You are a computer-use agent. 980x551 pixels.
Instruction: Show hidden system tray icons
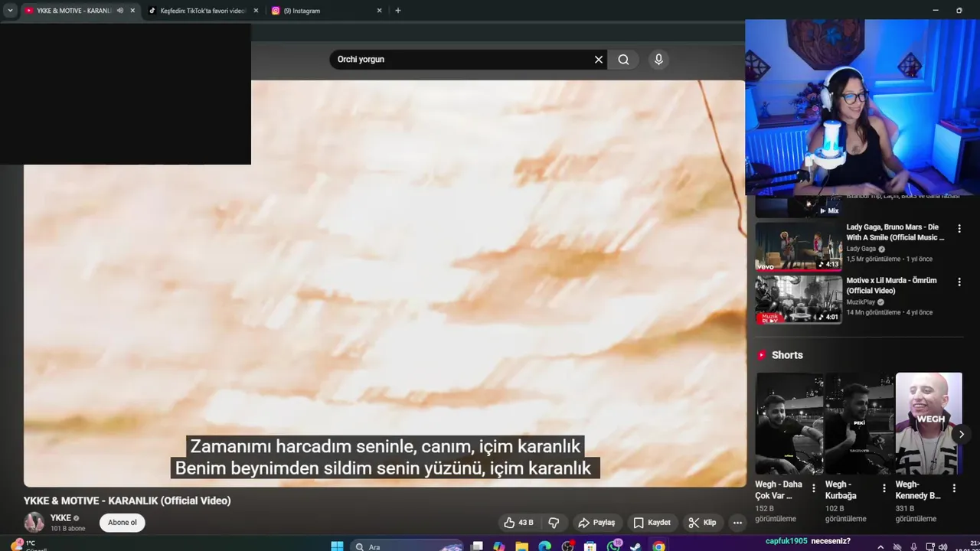[x=880, y=547]
